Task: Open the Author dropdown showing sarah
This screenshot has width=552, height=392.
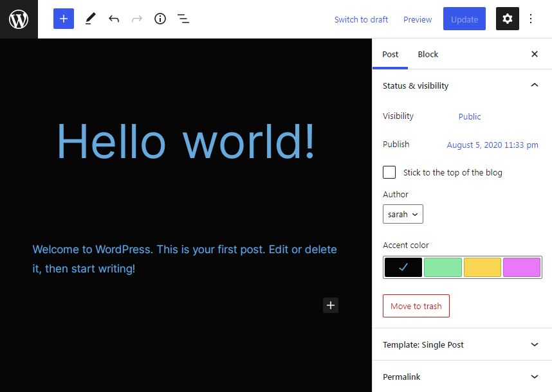Action: coord(403,214)
